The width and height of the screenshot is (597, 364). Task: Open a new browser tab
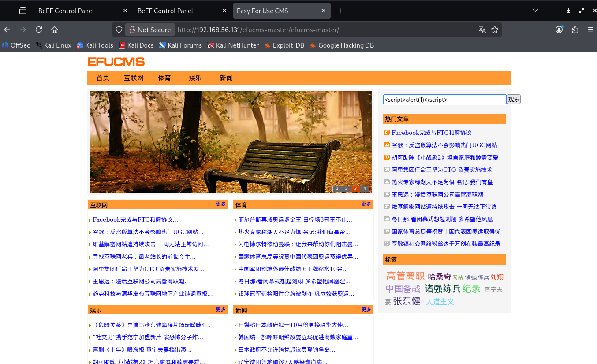pyautogui.click(x=340, y=11)
